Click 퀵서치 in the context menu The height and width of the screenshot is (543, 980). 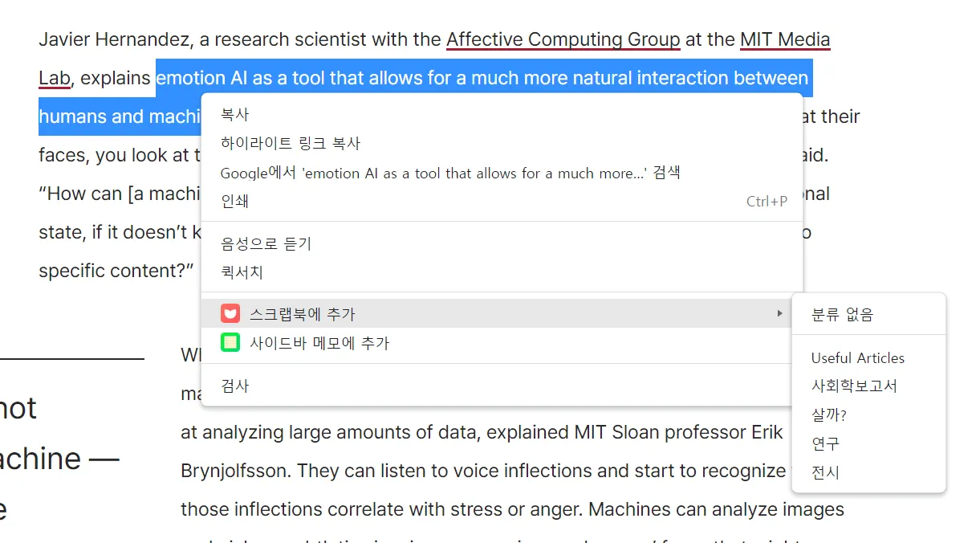242,272
